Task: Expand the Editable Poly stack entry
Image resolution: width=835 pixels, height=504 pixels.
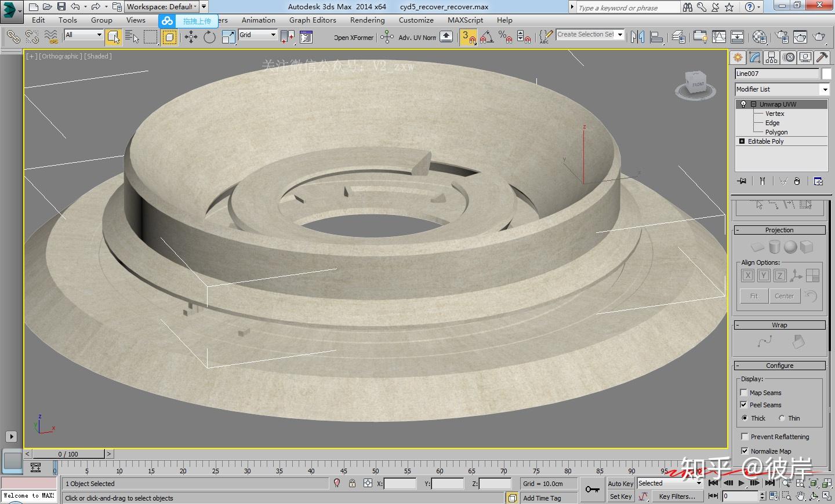Action: [742, 141]
